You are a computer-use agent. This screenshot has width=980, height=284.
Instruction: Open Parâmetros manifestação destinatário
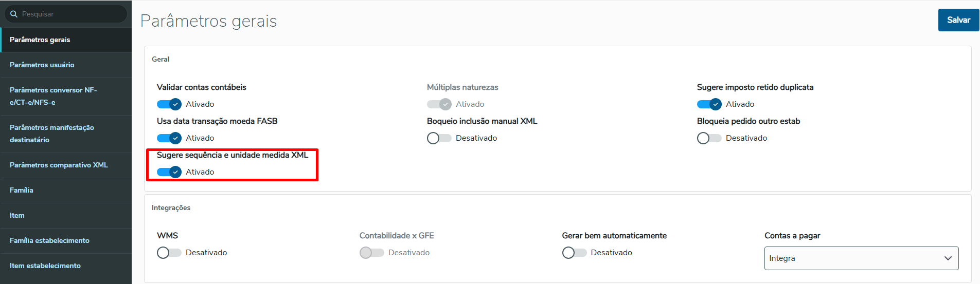click(x=52, y=134)
